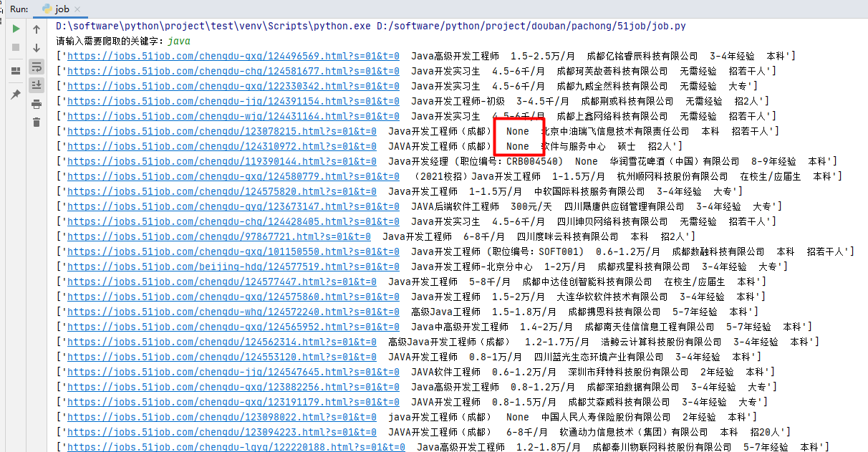Click the java keyword input text
Screen dimensions: 868x452
[179, 41]
